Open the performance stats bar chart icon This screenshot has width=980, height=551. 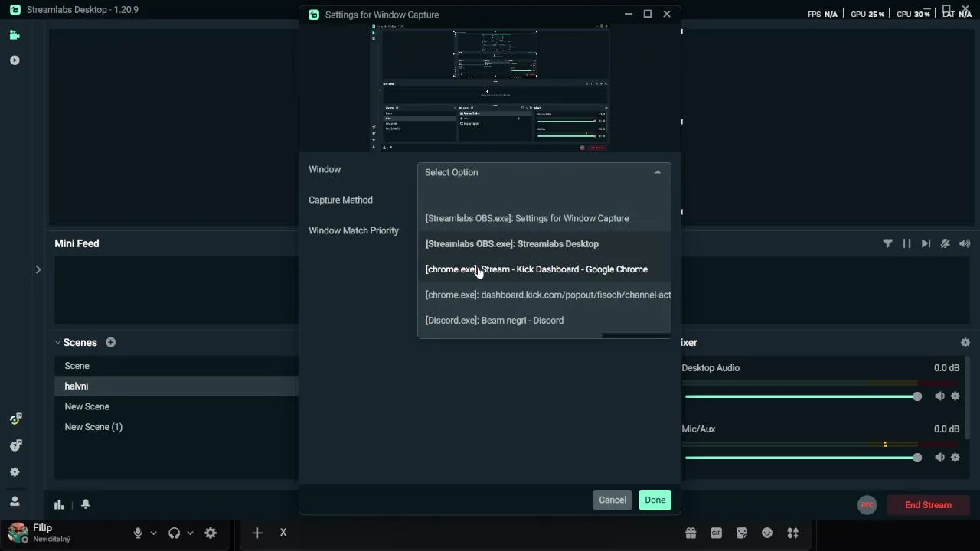[59, 504]
